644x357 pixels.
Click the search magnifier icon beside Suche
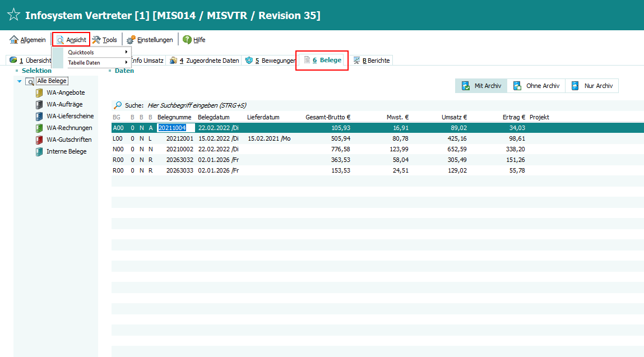(118, 105)
